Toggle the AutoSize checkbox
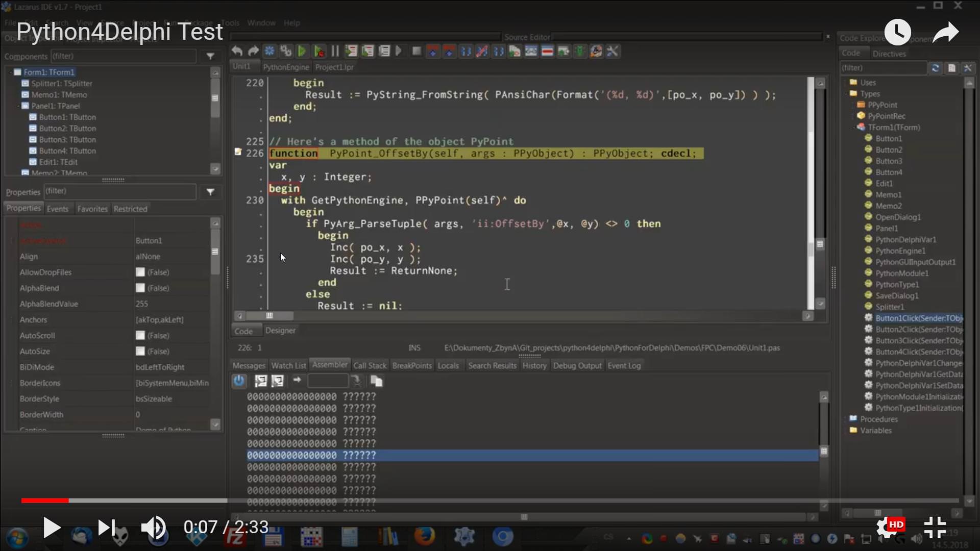 coord(140,352)
